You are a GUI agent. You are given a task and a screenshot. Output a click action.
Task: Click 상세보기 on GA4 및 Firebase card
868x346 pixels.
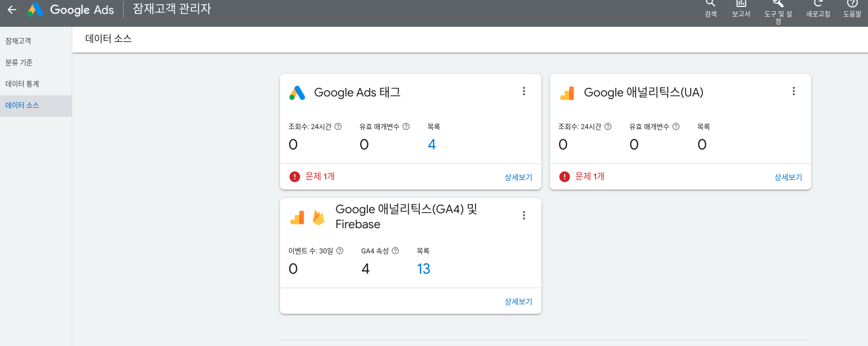pos(518,302)
